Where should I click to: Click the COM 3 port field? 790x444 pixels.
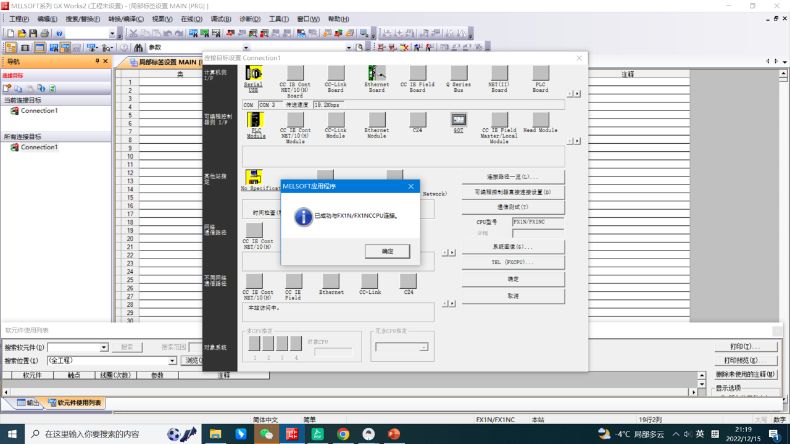click(269, 105)
